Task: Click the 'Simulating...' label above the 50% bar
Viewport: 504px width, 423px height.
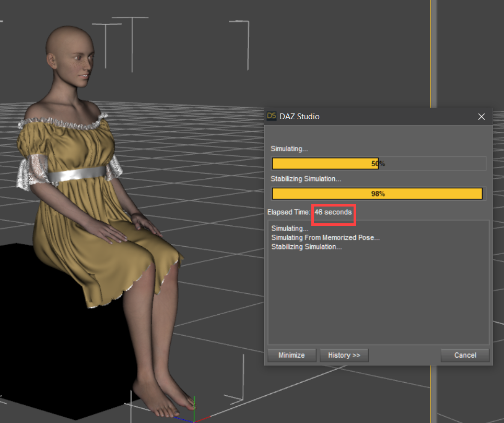Action: coord(289,149)
